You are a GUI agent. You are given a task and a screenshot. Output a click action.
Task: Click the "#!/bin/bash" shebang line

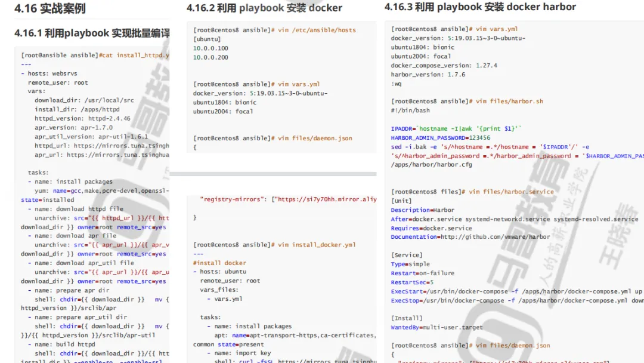(410, 110)
